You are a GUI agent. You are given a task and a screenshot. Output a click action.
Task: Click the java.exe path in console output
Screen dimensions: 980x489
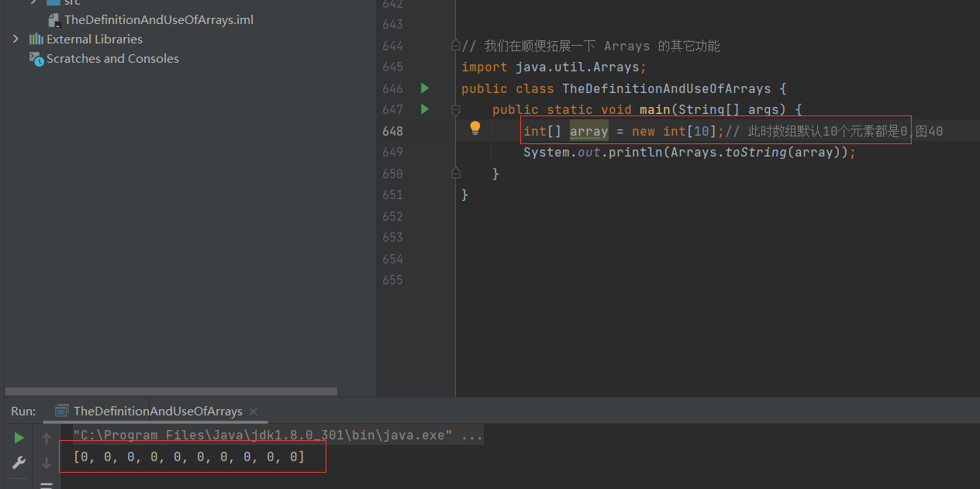coord(264,436)
